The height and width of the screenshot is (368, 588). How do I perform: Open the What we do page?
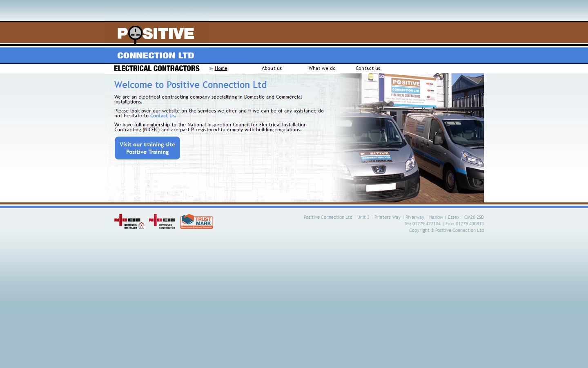pos(322,68)
